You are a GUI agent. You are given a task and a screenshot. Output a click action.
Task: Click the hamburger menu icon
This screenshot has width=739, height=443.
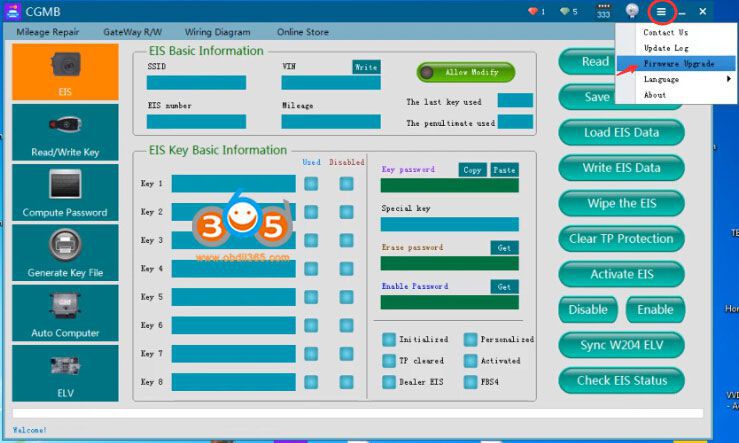(x=661, y=11)
